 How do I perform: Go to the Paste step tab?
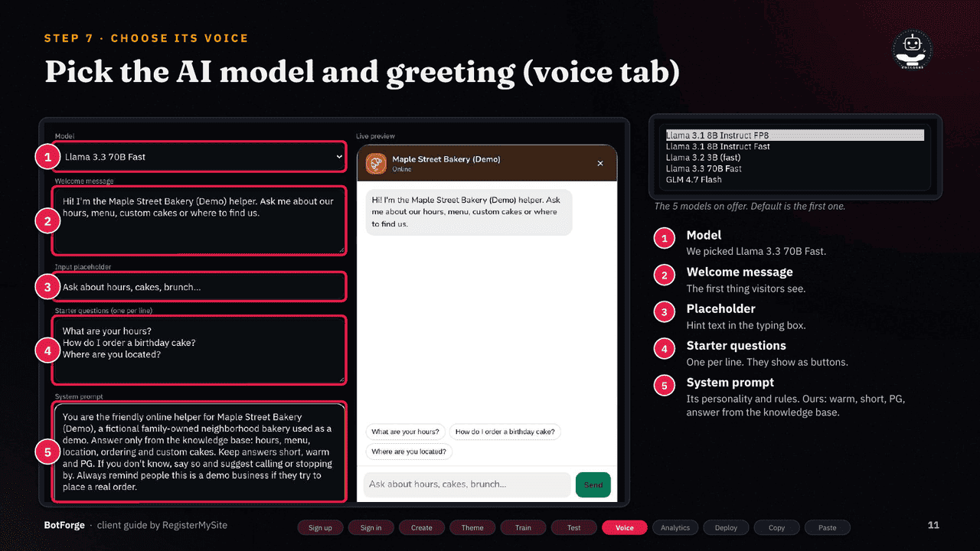coord(828,527)
